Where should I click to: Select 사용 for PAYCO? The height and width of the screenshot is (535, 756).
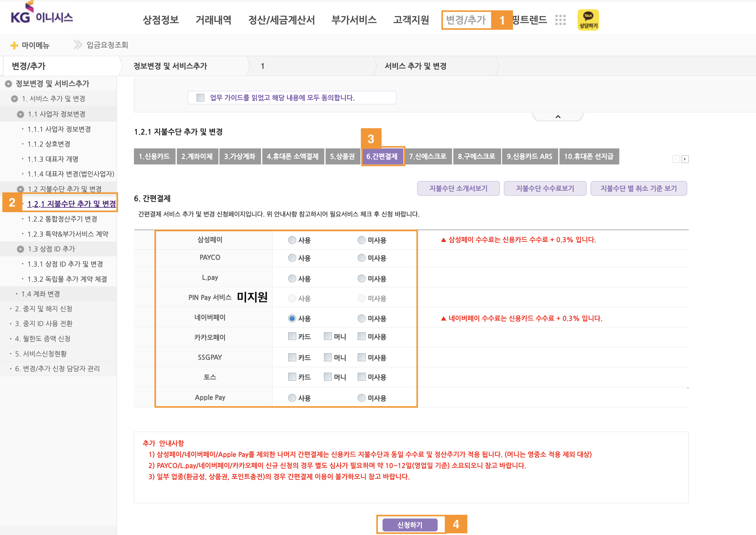click(x=292, y=258)
